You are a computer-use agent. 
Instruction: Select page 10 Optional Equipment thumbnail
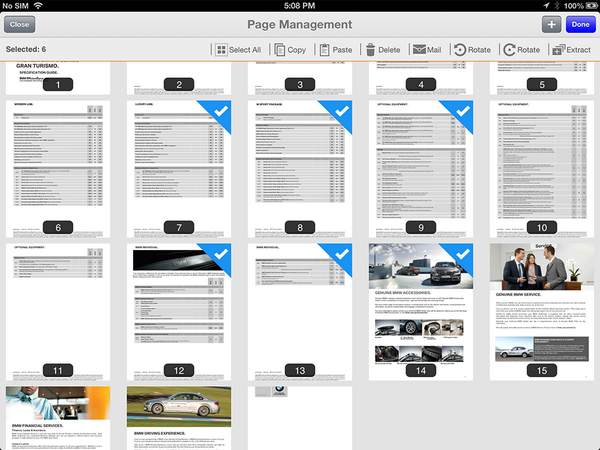542,169
